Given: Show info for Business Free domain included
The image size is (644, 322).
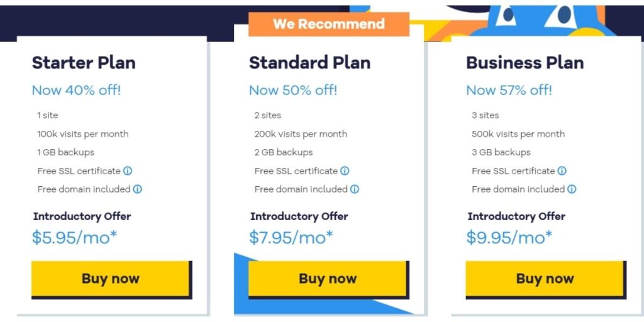Looking at the screenshot, I should [x=572, y=189].
